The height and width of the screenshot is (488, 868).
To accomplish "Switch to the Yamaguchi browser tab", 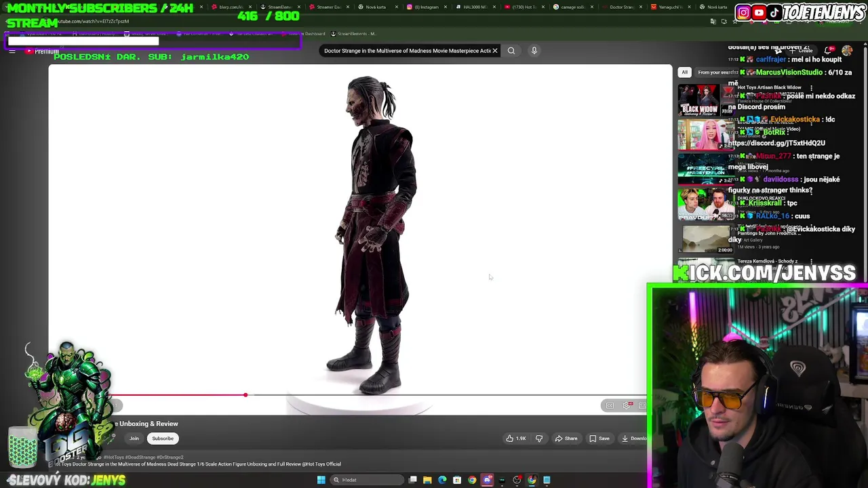I will click(670, 7).
